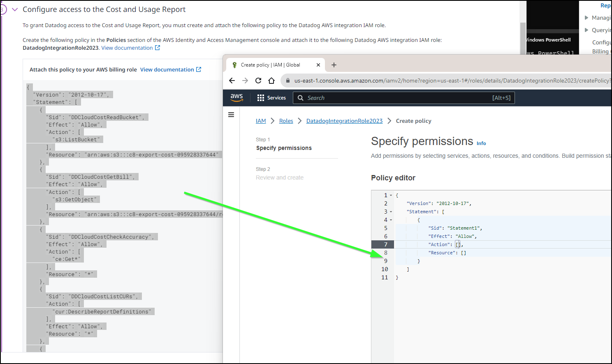Open external link icon beside DatadogIntegrationRole2023

(158, 48)
